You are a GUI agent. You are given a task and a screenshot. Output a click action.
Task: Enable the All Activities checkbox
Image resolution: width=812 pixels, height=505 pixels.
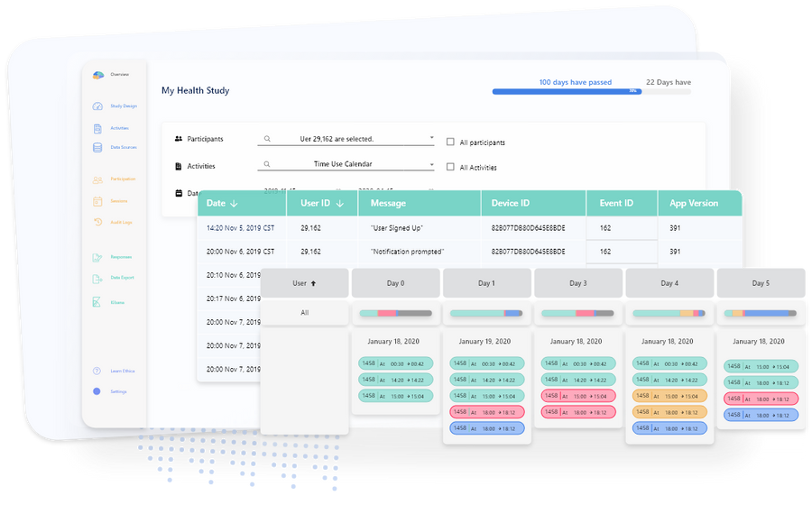(451, 167)
